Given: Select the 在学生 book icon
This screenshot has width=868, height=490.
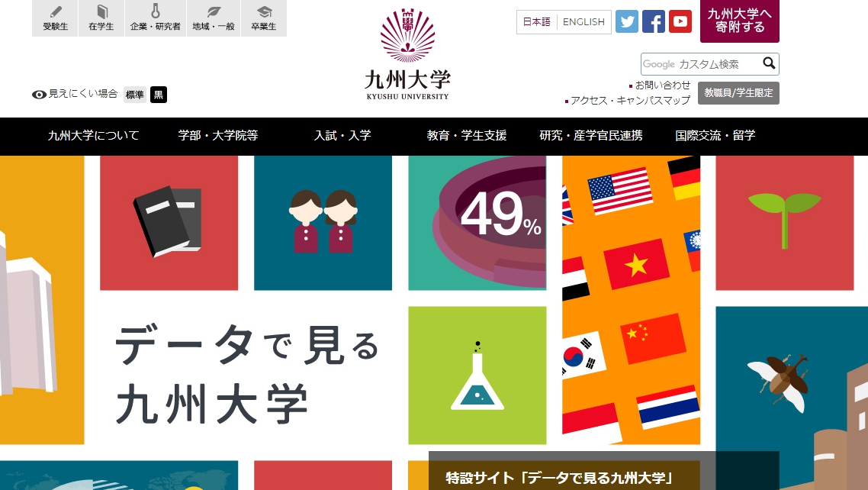Looking at the screenshot, I should tap(102, 11).
